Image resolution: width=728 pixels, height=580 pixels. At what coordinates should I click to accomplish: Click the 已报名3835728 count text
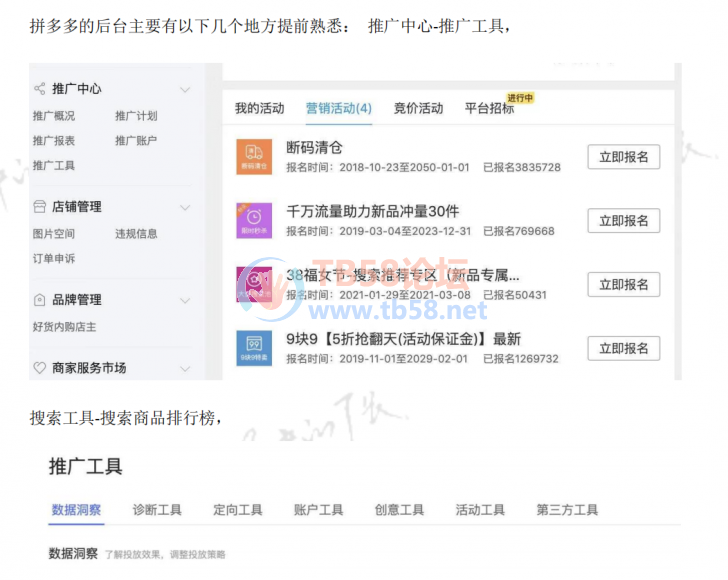[522, 167]
